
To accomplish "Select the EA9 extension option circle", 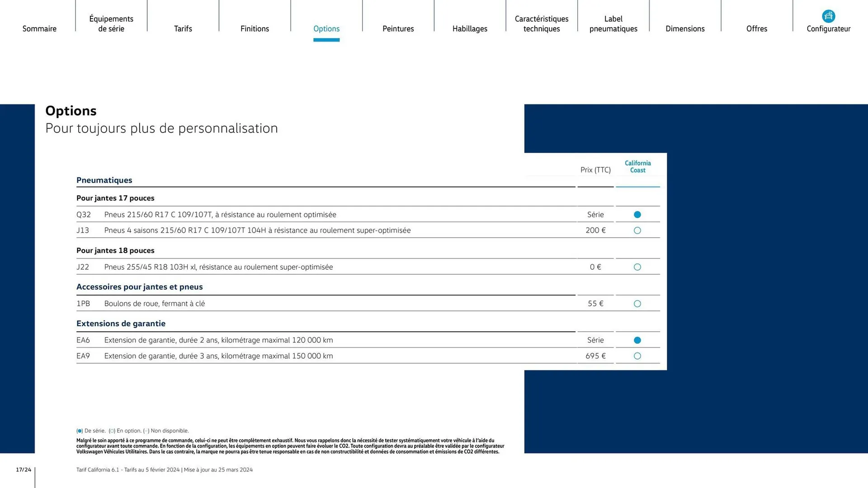I will click(x=637, y=356).
